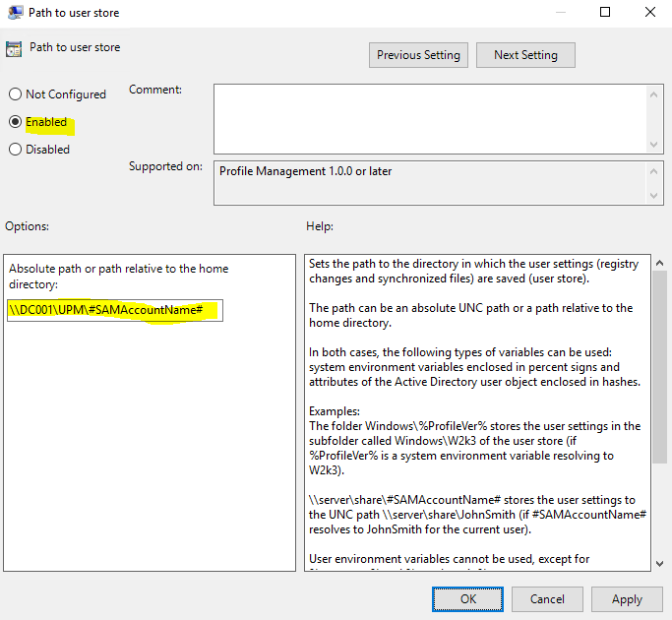Choose the Disabled radio button
Screen dimensions: 672x620
click(x=16, y=150)
